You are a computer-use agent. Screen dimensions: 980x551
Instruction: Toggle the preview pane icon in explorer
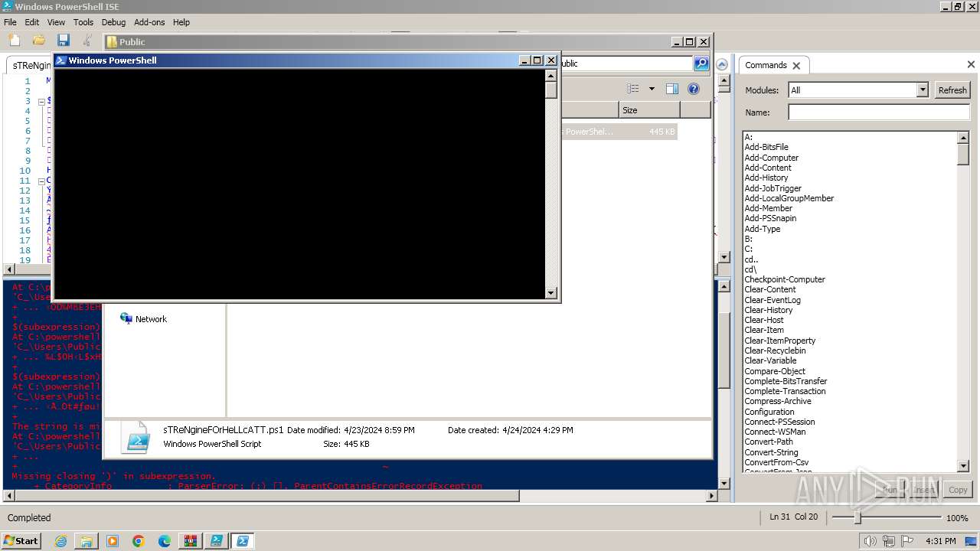click(x=672, y=89)
